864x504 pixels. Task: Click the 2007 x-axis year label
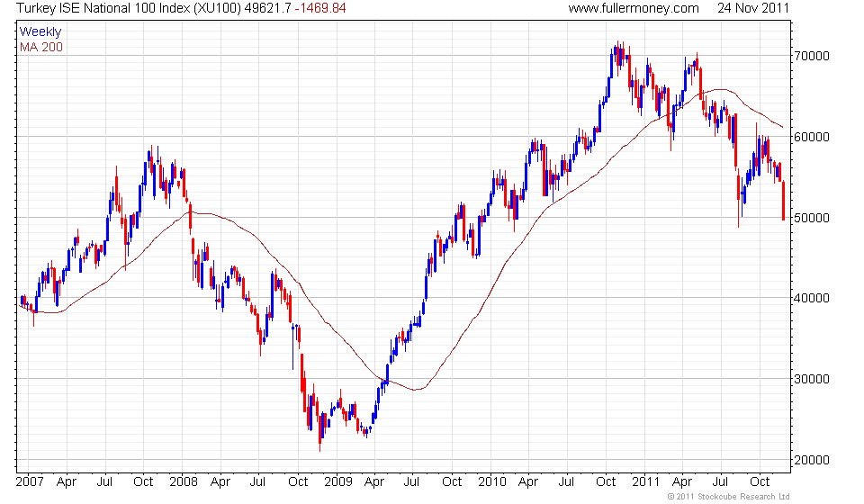pyautogui.click(x=30, y=482)
